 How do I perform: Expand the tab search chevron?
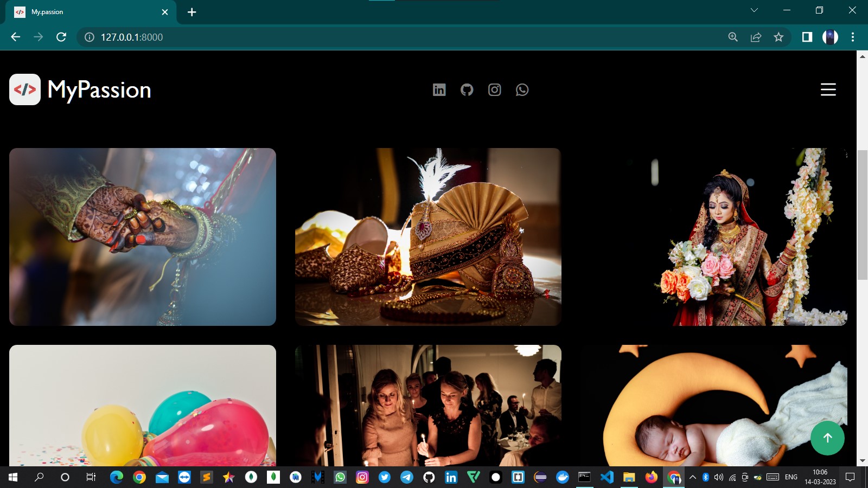point(754,10)
